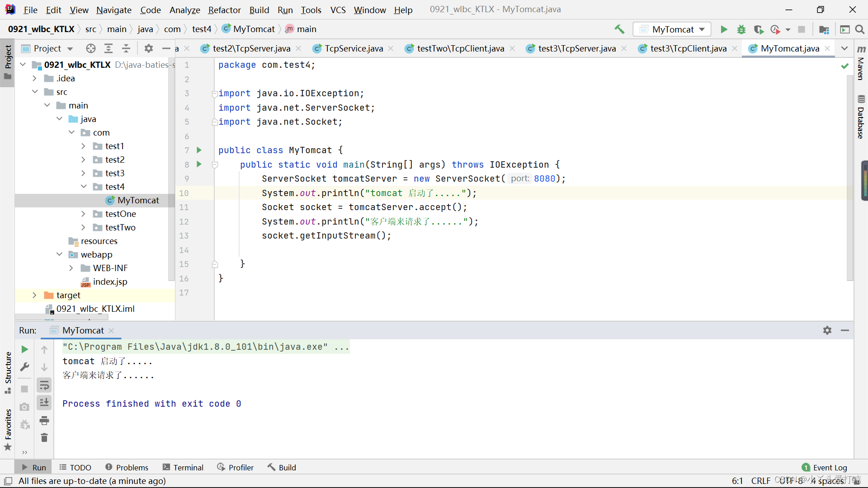
Task: Open the Build tool window tab
Action: 282,467
